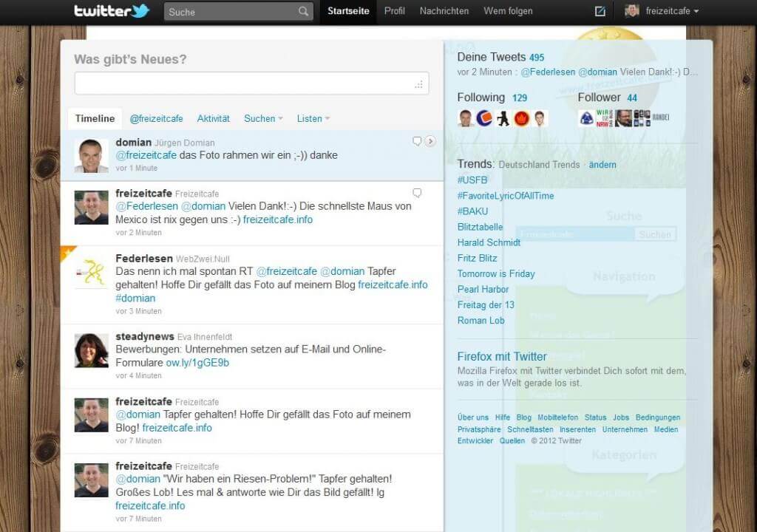Click the bearded man avatar under Follower
This screenshot has height=532, width=757.
point(623,117)
